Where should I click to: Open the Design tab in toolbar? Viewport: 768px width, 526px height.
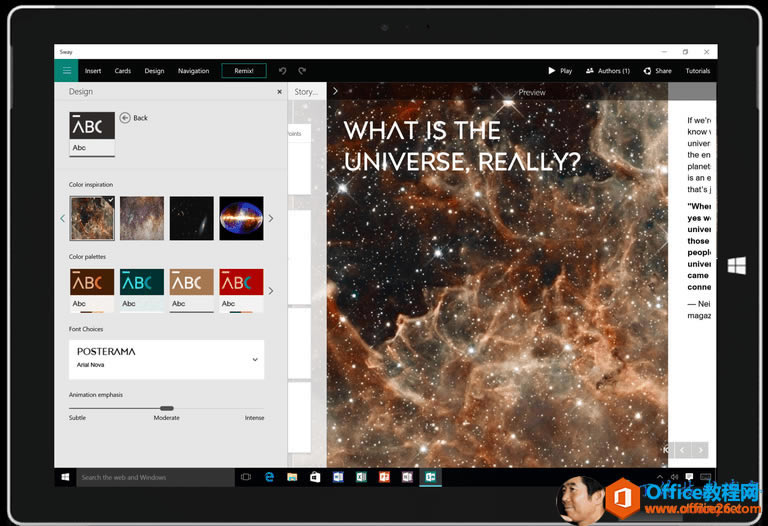point(154,71)
